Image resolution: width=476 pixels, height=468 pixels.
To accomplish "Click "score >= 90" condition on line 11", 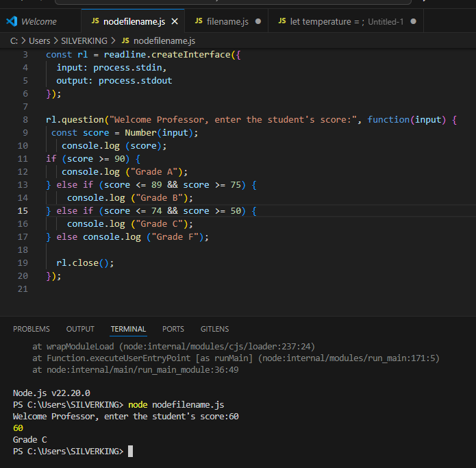I will click(96, 159).
